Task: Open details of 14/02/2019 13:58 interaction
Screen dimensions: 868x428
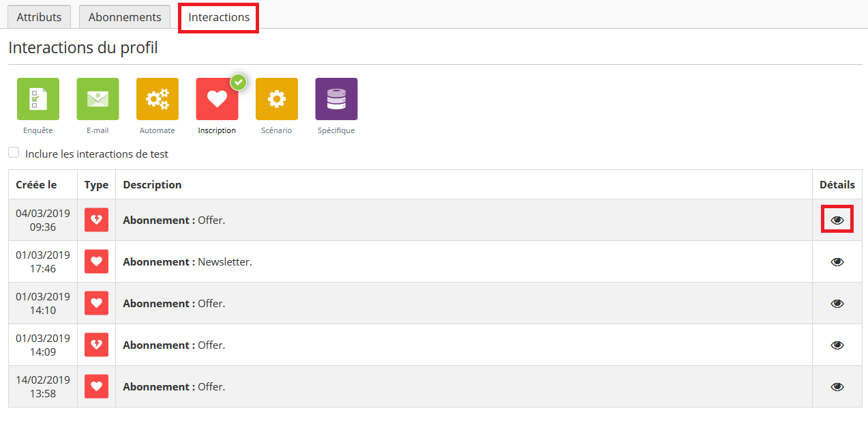Action: pyautogui.click(x=837, y=387)
